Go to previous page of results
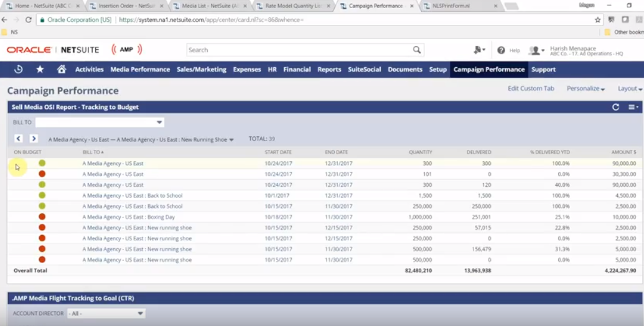 pos(19,139)
